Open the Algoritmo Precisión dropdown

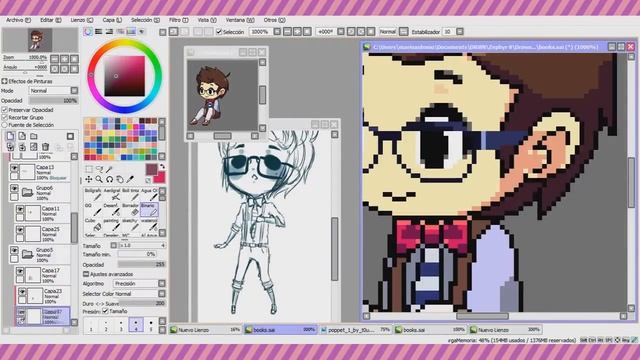[x=138, y=283]
